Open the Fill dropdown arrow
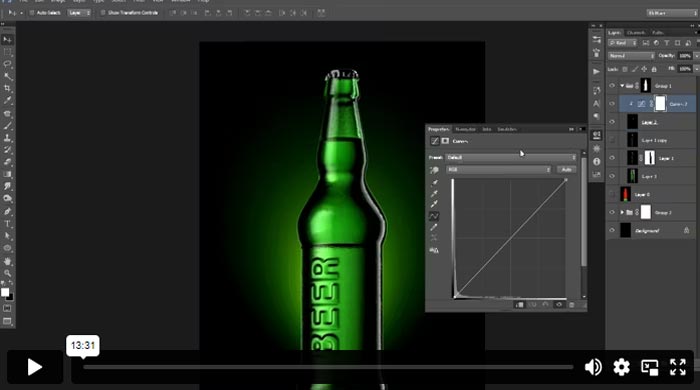This screenshot has height=390, width=700. pos(697,69)
